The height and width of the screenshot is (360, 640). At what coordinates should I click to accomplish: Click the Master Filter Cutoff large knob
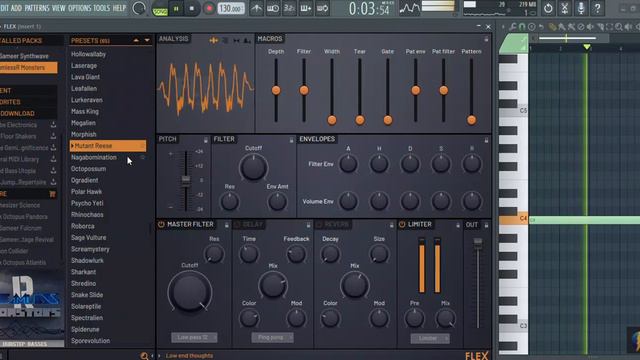(x=190, y=292)
